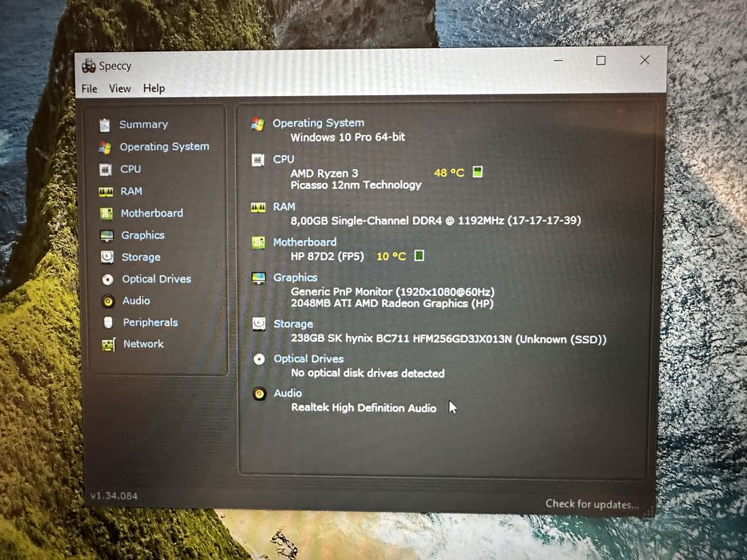Click the green motherboard temperature indicator icon

pos(419,255)
